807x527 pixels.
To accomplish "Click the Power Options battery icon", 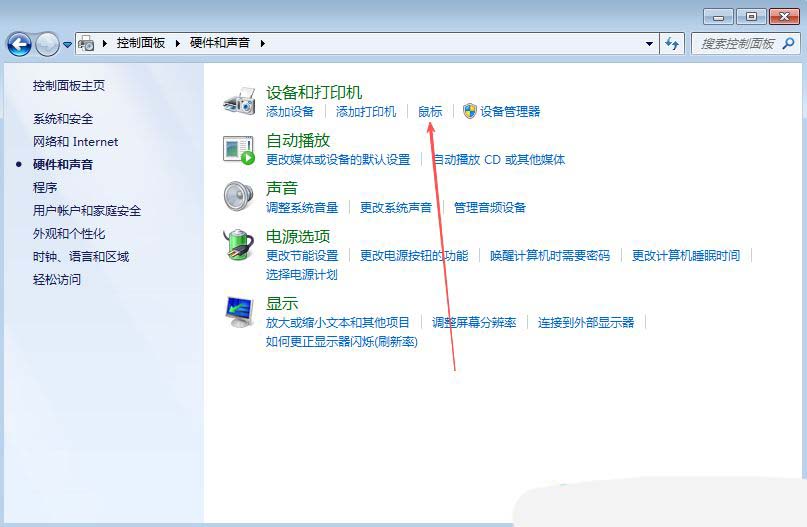I will click(x=239, y=245).
